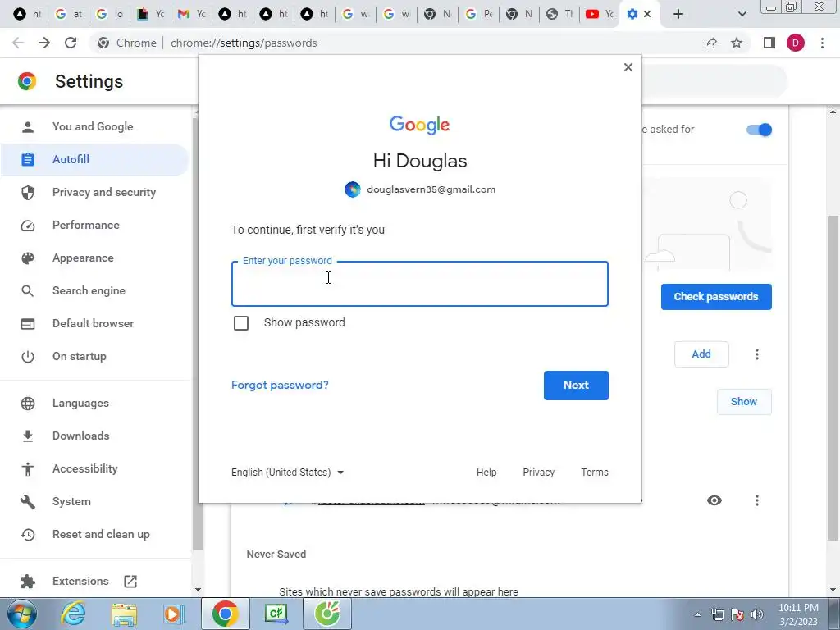Reveal the saved password with the eye icon

pyautogui.click(x=714, y=500)
